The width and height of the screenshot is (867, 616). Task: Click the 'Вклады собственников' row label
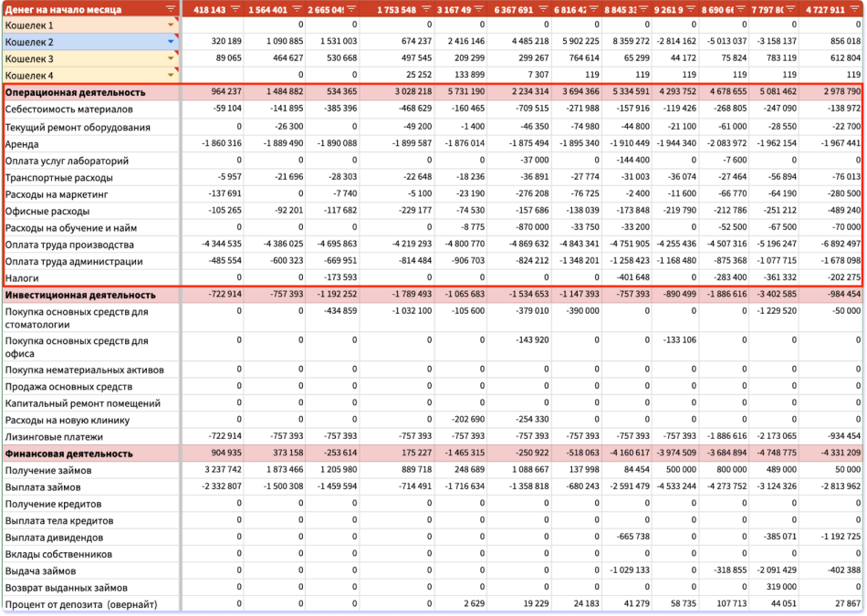pos(58,555)
